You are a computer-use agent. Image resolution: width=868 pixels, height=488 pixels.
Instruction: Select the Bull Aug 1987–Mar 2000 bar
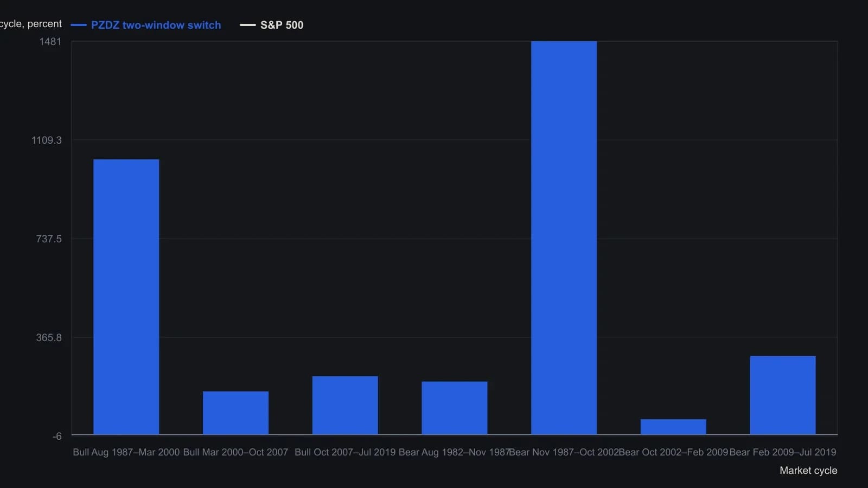click(x=126, y=297)
